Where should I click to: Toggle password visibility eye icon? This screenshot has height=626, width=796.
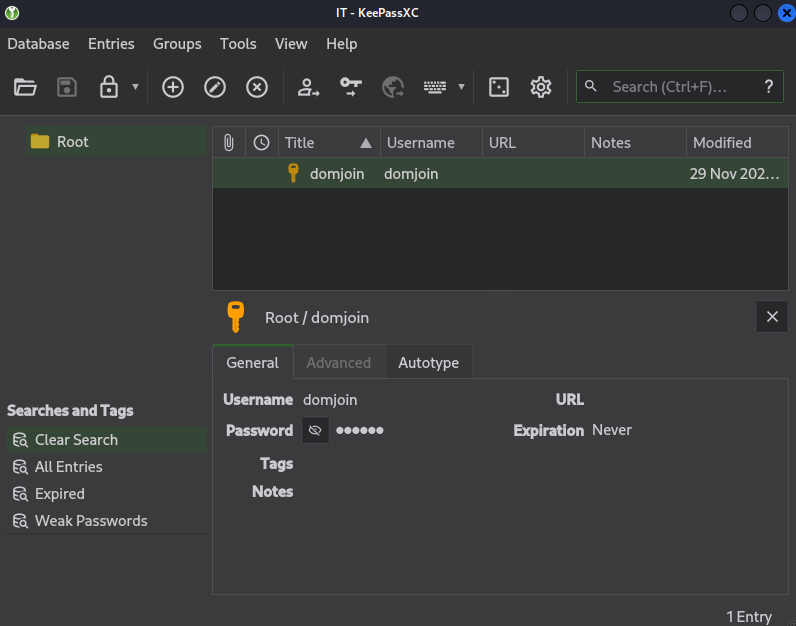pos(315,431)
